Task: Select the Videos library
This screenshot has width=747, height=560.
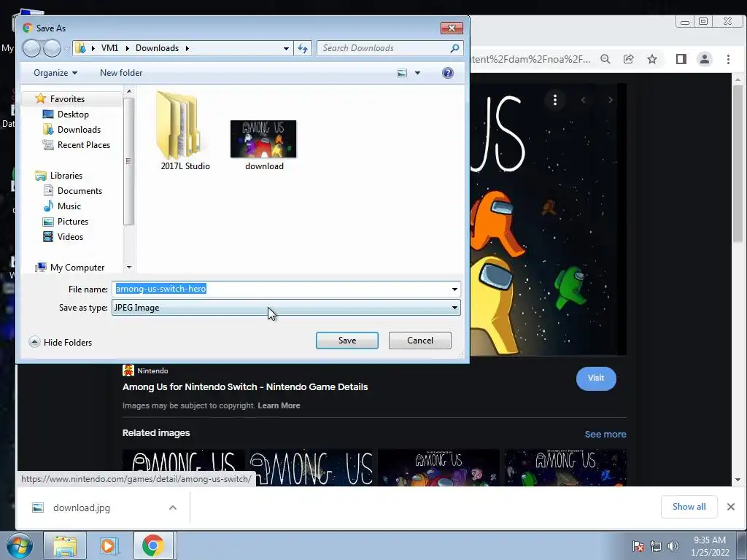Action: (x=70, y=237)
